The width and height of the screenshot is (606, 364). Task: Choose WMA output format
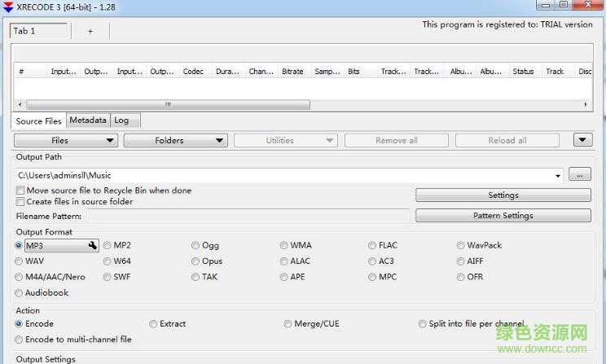pyautogui.click(x=284, y=245)
